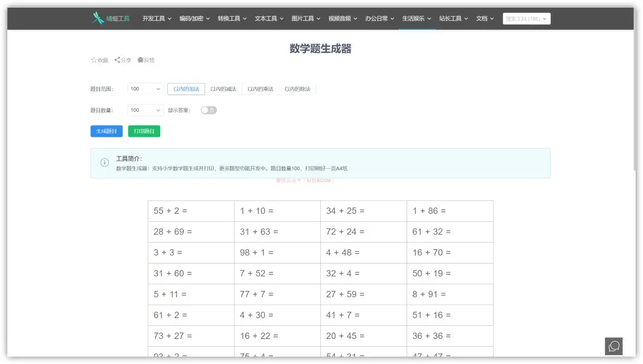Expand the 转换工具 menu

[232, 18]
